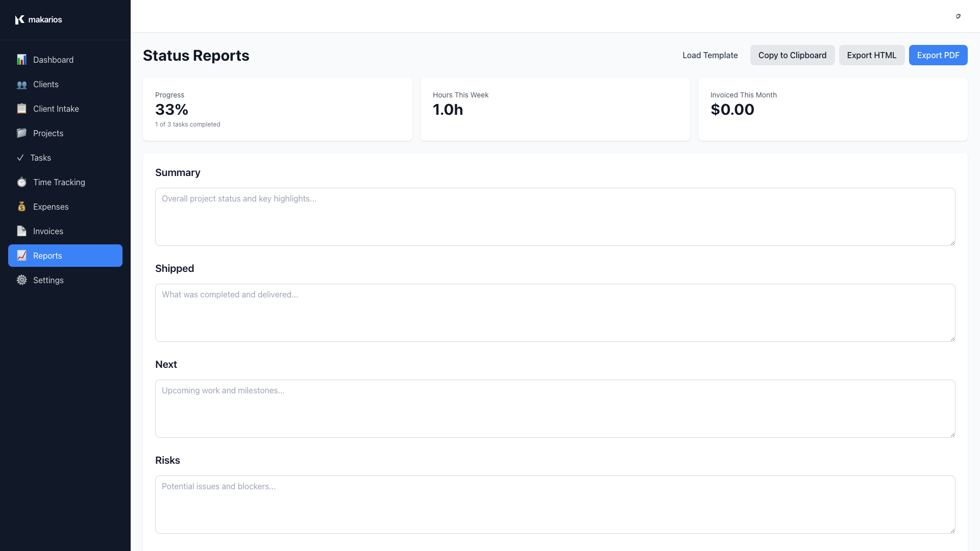Click the Load Template button
This screenshot has width=980, height=551.
(x=709, y=55)
